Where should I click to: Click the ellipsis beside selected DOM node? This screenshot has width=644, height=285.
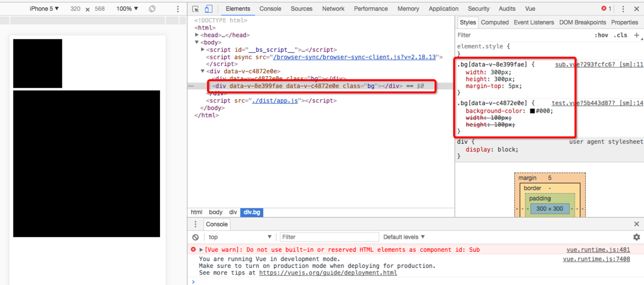191,86
